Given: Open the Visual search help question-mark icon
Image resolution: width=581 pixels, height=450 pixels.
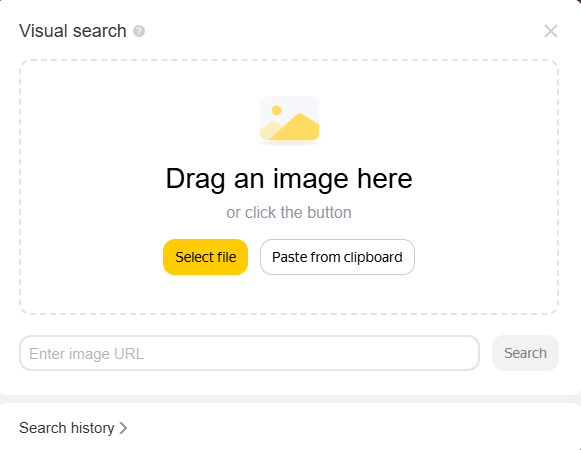Looking at the screenshot, I should (139, 31).
